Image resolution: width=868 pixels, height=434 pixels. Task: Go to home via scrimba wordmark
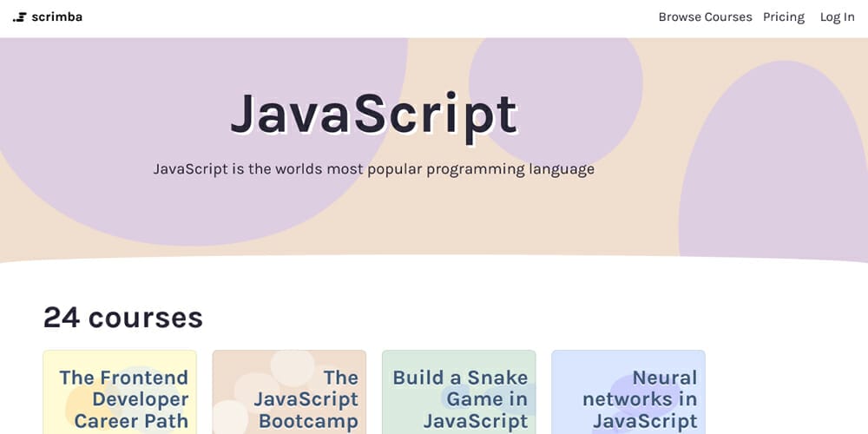[56, 17]
